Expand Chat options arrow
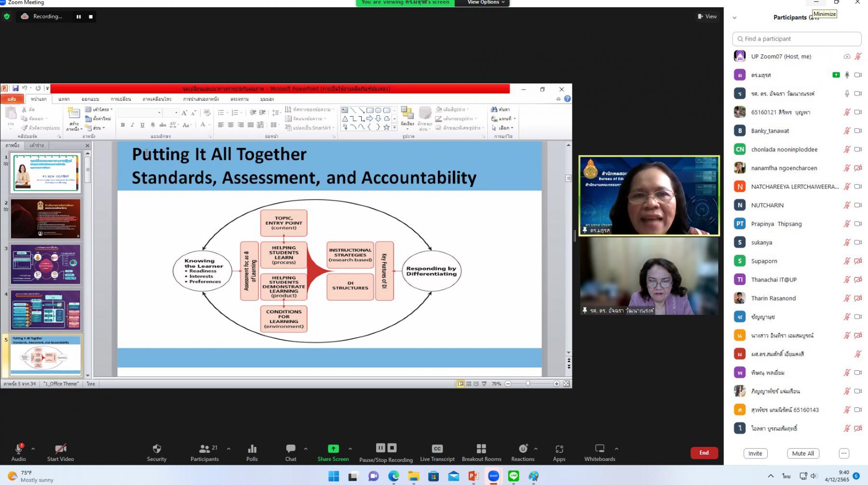Screen dimensions: 868x485 [x=306, y=449]
